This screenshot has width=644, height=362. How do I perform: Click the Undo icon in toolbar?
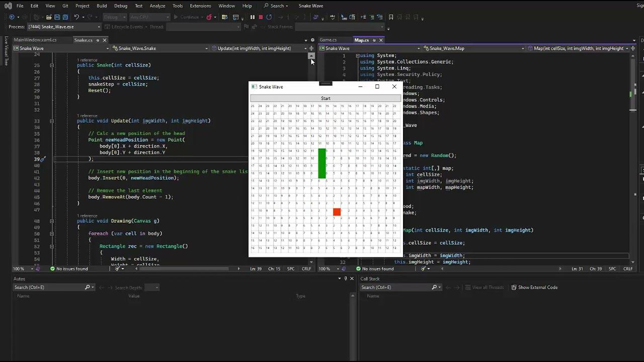(76, 17)
